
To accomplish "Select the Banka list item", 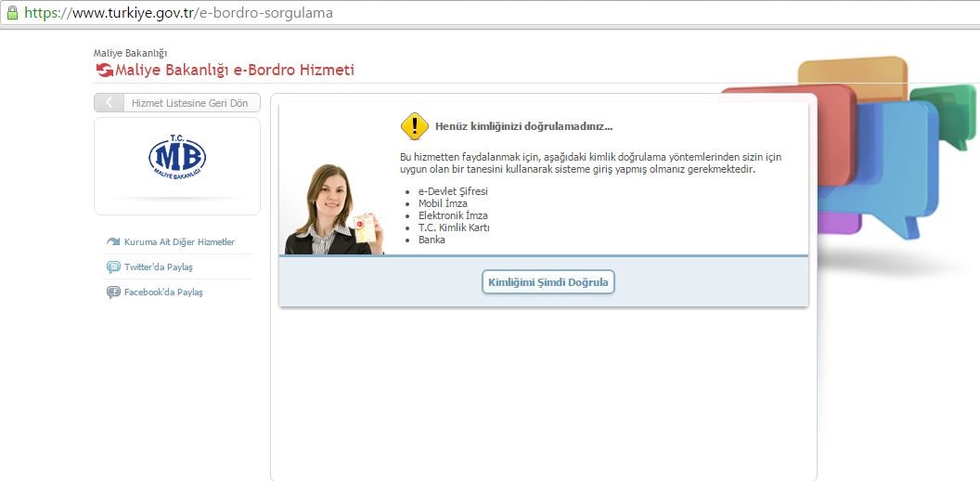I will coord(432,240).
